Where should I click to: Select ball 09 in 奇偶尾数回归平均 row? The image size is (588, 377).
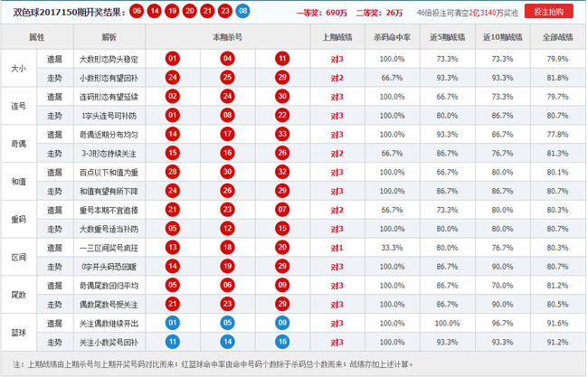[x=282, y=285]
